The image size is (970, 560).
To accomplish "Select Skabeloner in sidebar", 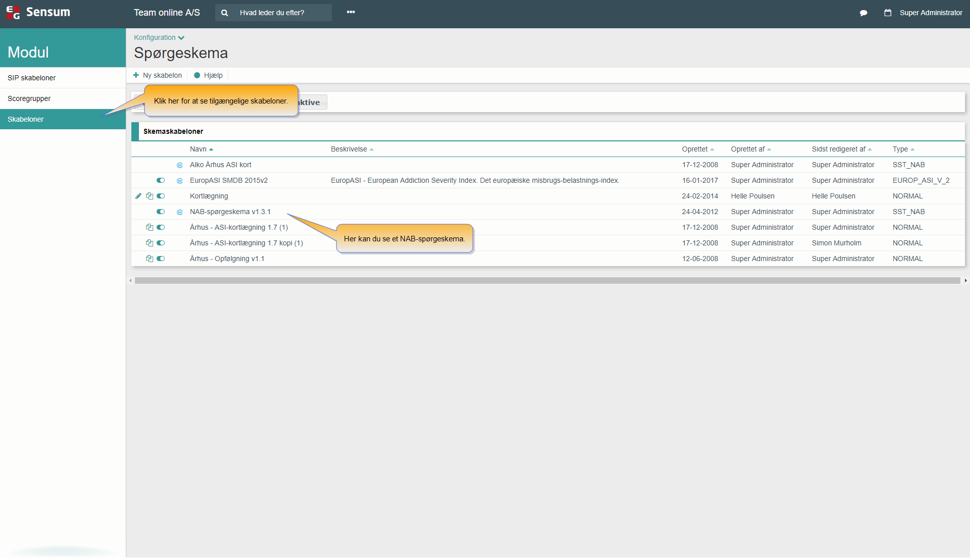I will (x=63, y=119).
